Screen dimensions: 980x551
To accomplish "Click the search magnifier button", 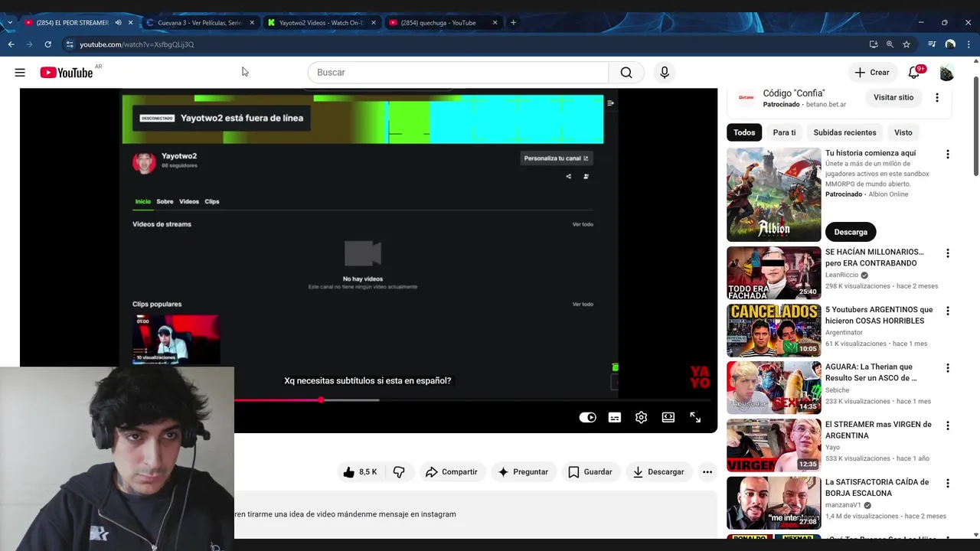I will 626,73.
